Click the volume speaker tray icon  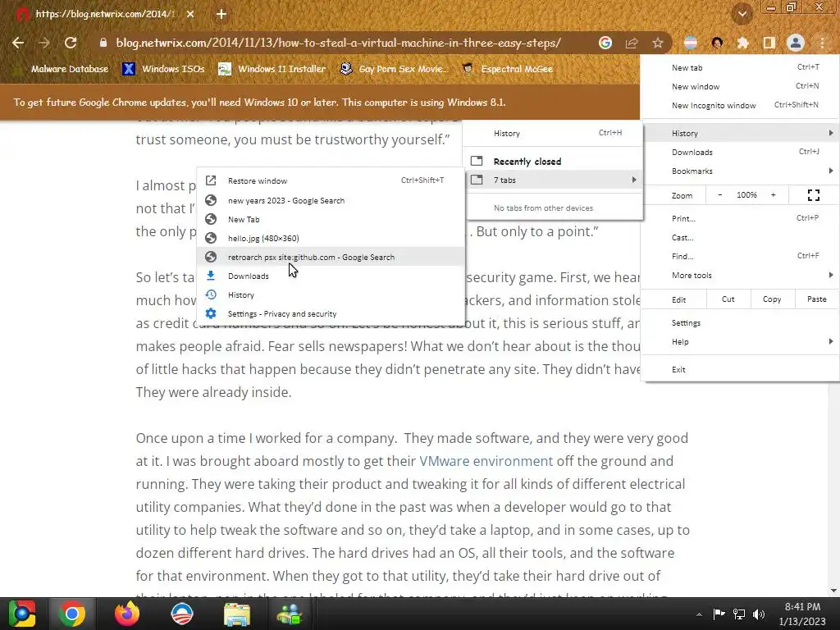click(x=759, y=614)
